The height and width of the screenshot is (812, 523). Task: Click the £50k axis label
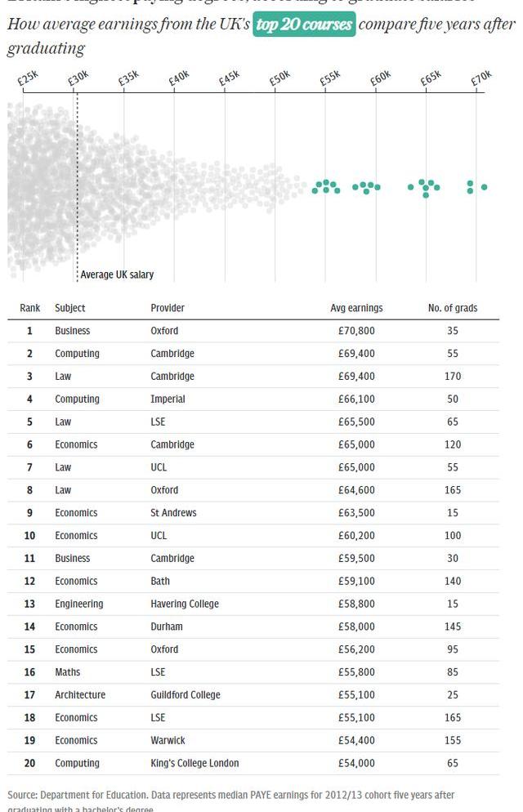[279, 78]
